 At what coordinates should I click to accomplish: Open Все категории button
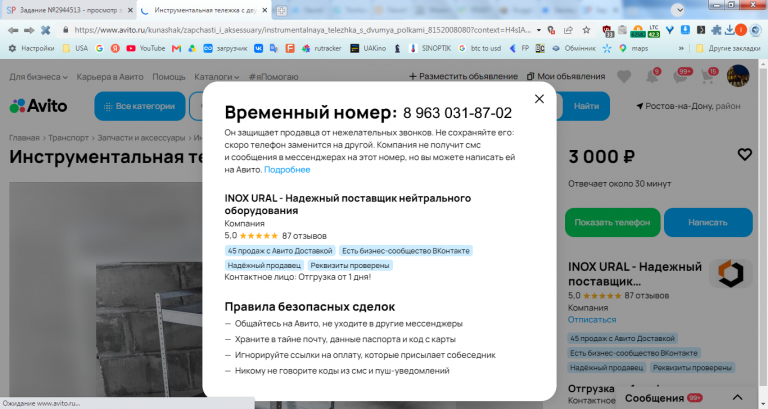(x=140, y=106)
